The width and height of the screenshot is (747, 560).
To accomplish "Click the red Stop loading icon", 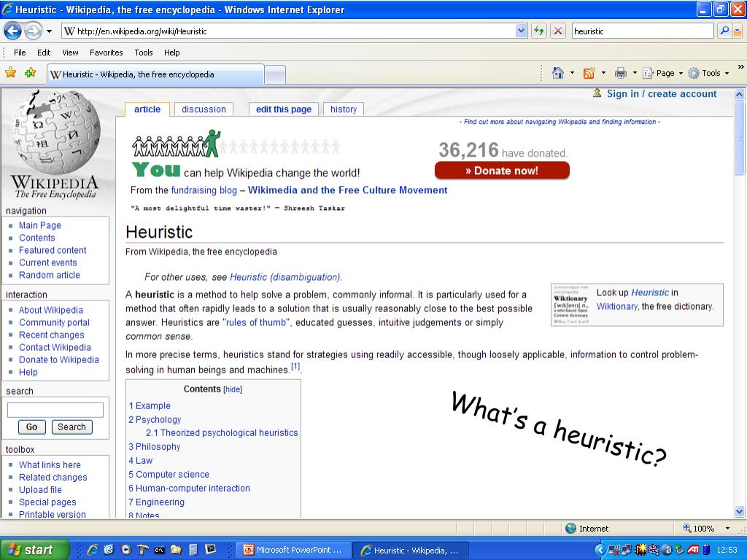I will pyautogui.click(x=558, y=31).
